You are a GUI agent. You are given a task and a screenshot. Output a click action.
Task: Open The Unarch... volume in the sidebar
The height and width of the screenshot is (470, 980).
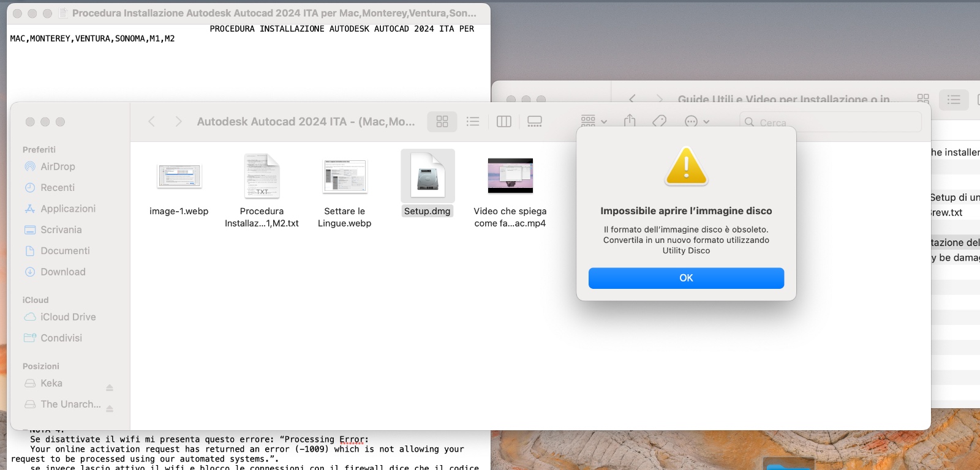[x=61, y=404]
